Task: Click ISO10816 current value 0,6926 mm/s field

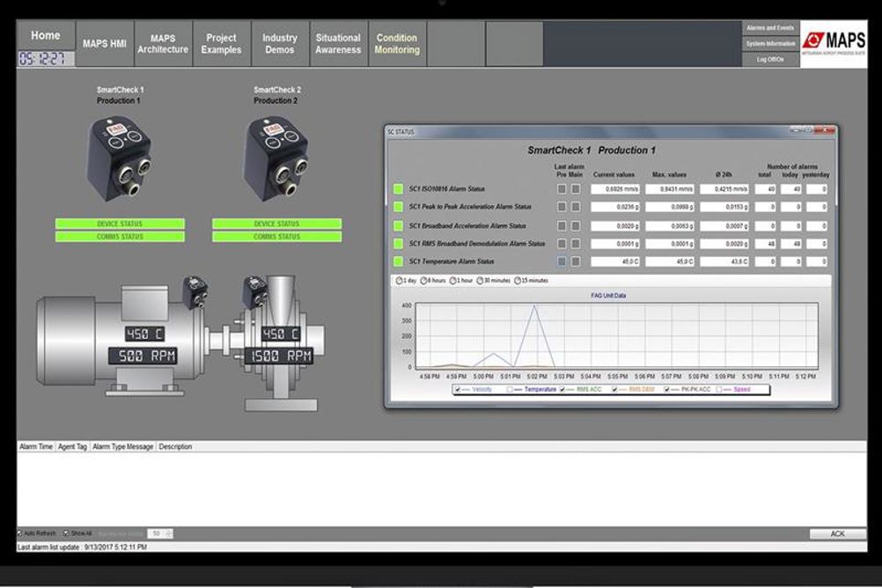Action: point(614,189)
